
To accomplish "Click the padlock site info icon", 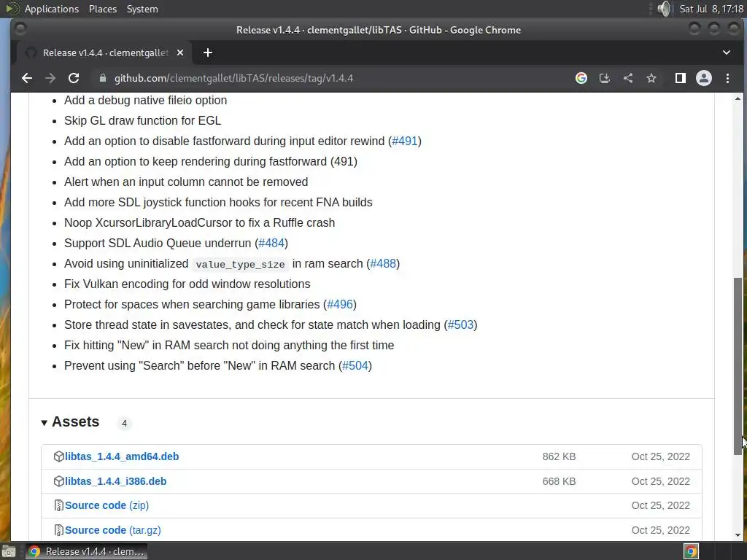I will click(102, 78).
